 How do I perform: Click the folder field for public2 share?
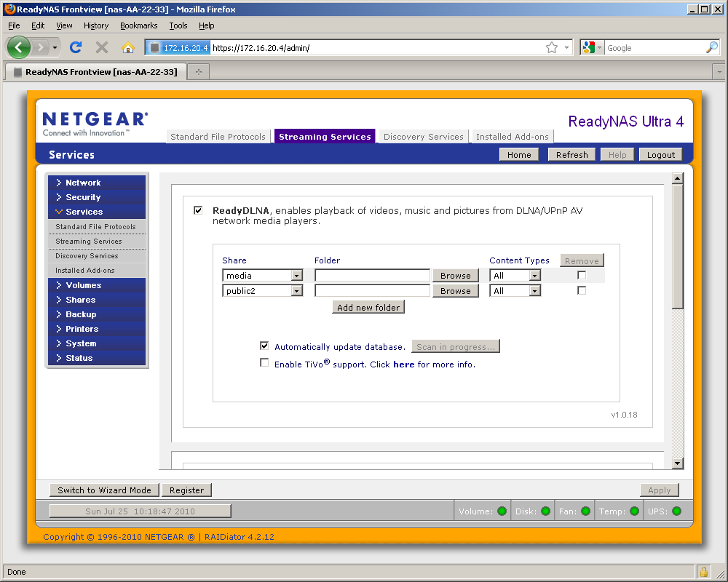[372, 290]
